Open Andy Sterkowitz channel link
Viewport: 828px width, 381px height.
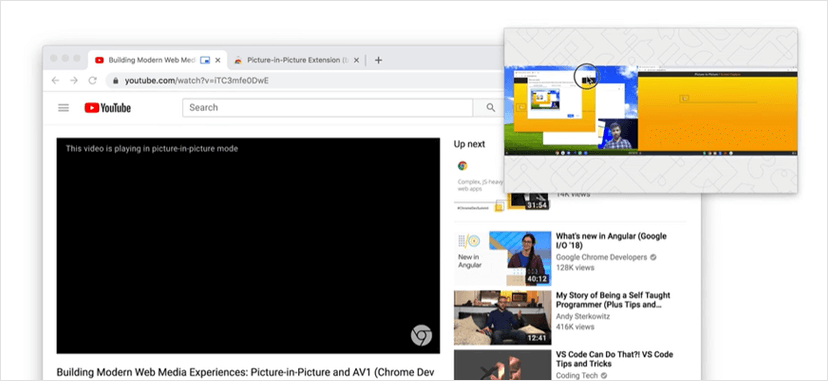582,316
